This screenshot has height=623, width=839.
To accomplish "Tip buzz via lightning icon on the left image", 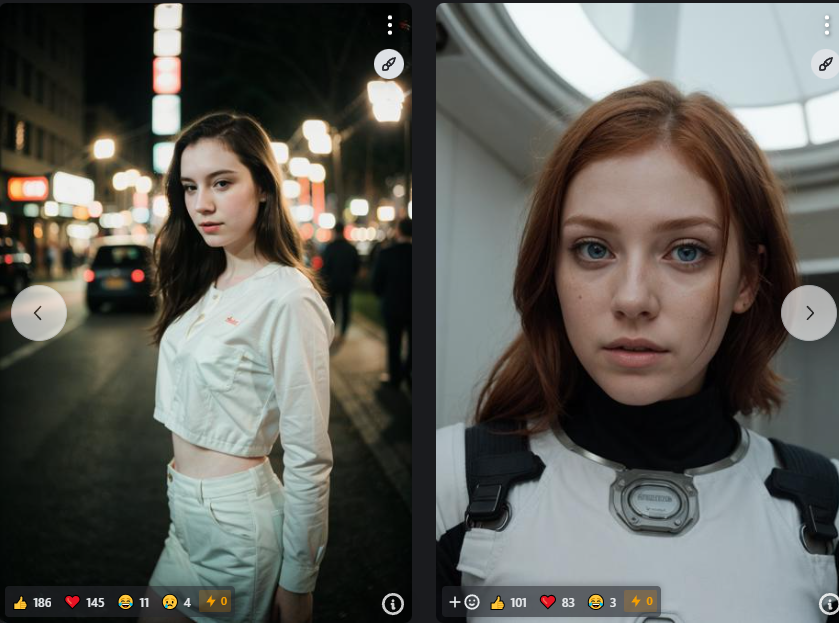I will click(x=215, y=602).
